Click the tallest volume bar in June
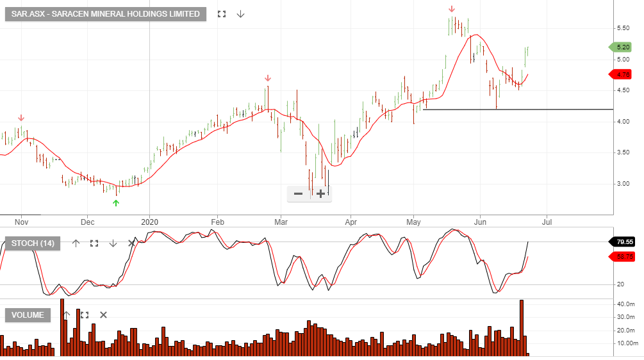 tap(522, 327)
